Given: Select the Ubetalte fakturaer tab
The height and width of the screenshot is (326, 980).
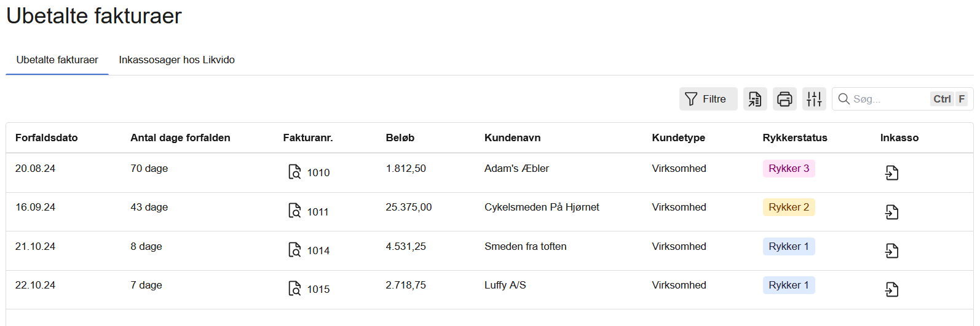Looking at the screenshot, I should coord(57,60).
